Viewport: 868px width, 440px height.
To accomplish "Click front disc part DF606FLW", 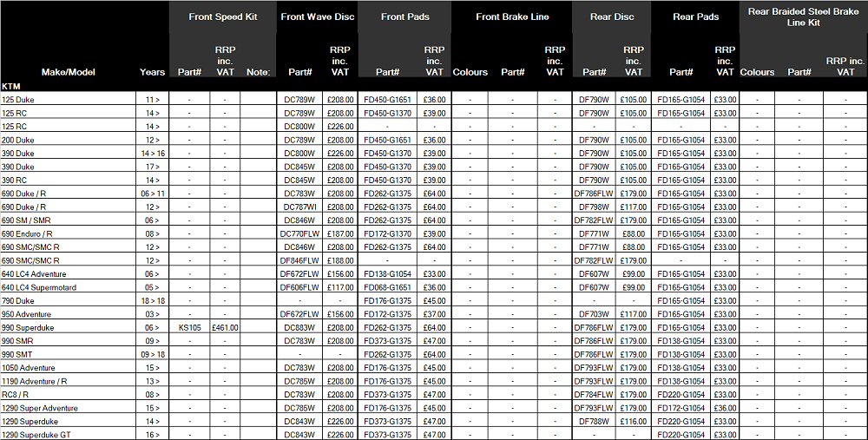I will coord(299,288).
